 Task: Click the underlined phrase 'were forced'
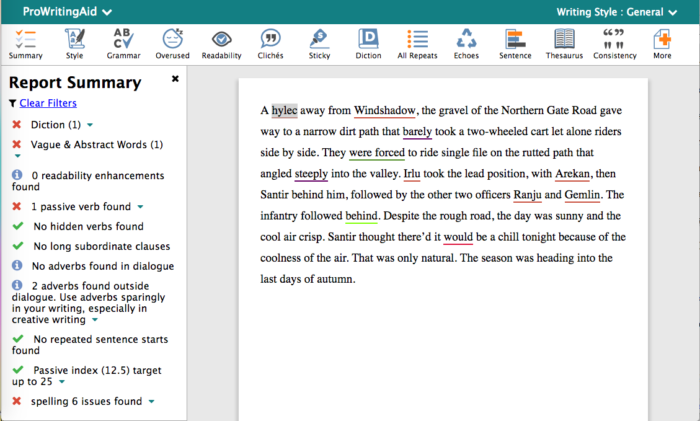(377, 152)
